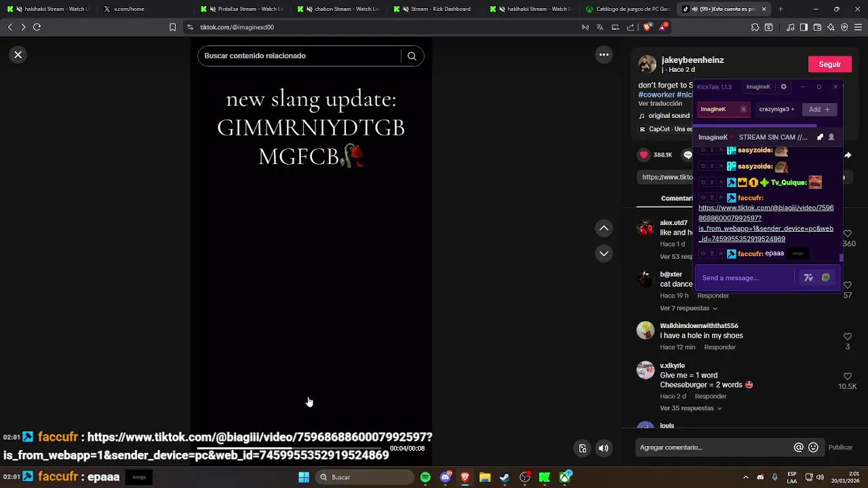Screen dimensions: 868x488
Task: Insert a mention with the @ icon
Action: 799,447
